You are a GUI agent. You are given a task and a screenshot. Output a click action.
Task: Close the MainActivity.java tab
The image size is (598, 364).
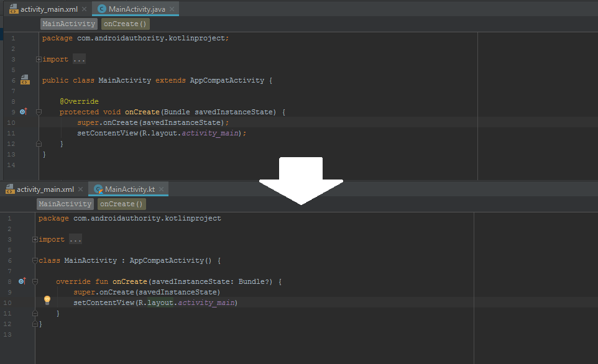[172, 9]
